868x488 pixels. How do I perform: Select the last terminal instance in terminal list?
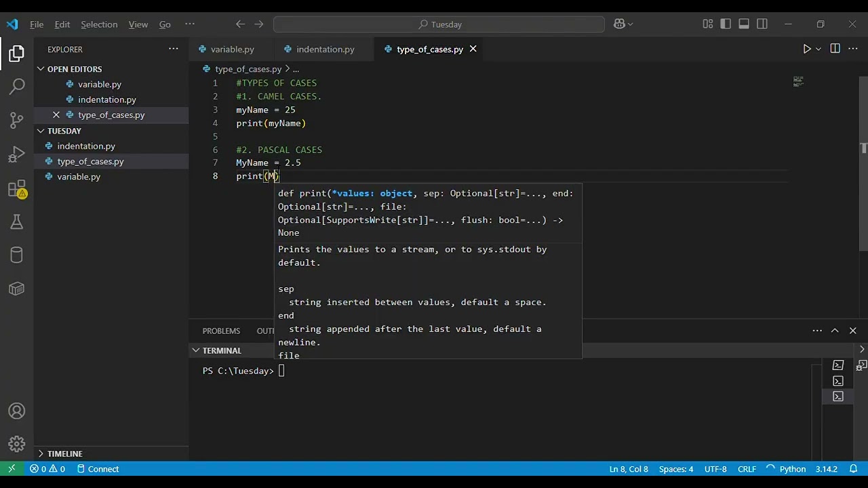(838, 396)
